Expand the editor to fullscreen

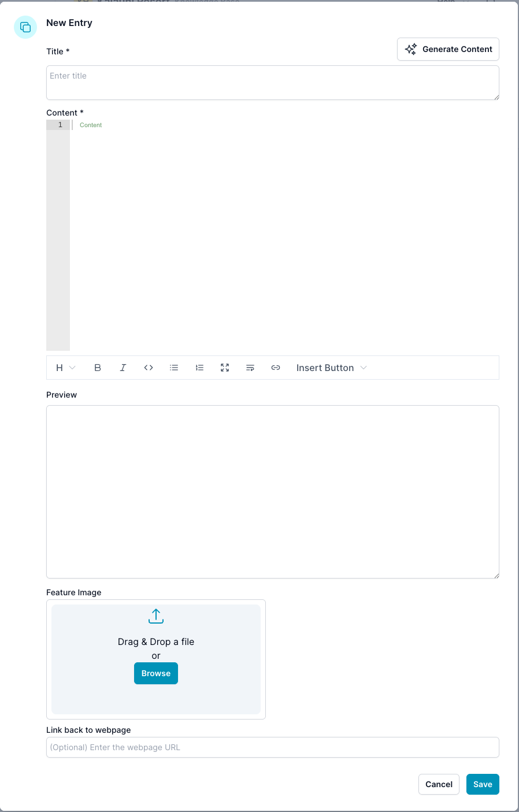(x=225, y=368)
